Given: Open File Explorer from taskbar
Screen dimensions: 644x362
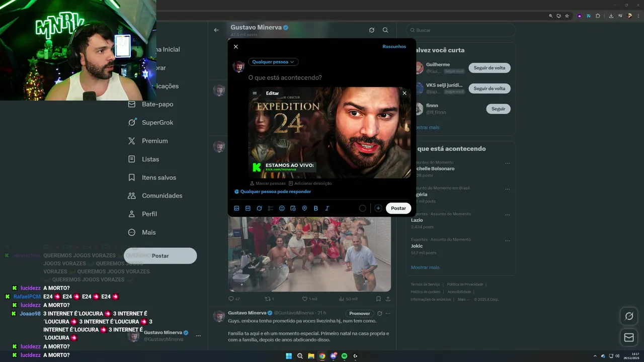Looking at the screenshot, I should 311,356.
